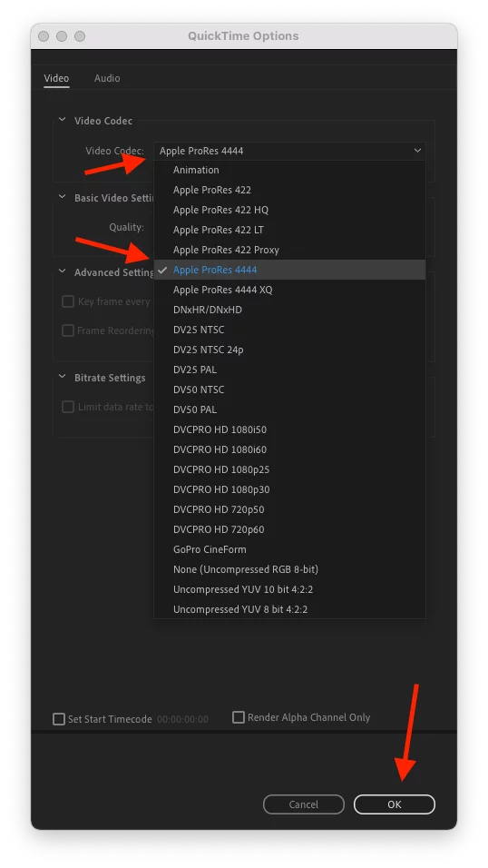The height and width of the screenshot is (868, 488).
Task: Enable Render Alpha Channel Only
Action: 239,717
